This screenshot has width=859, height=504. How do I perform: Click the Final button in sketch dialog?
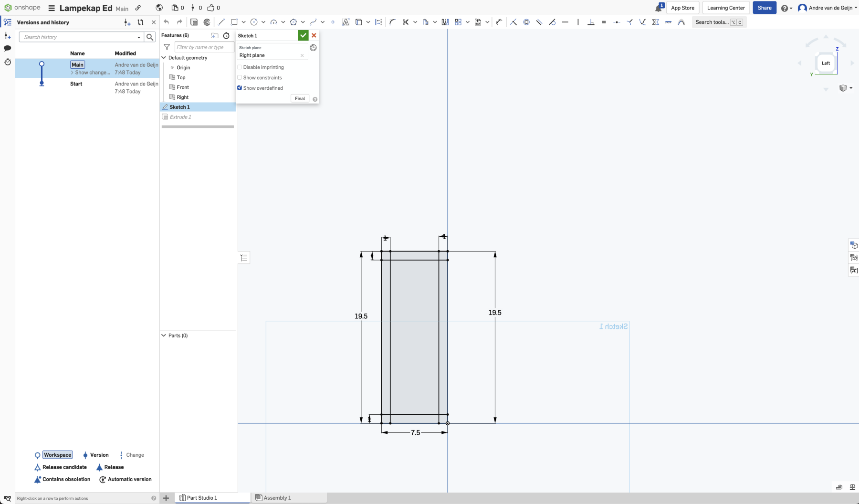300,98
